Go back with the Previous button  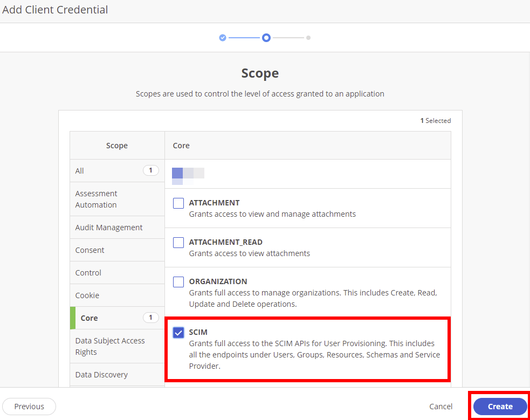29,407
